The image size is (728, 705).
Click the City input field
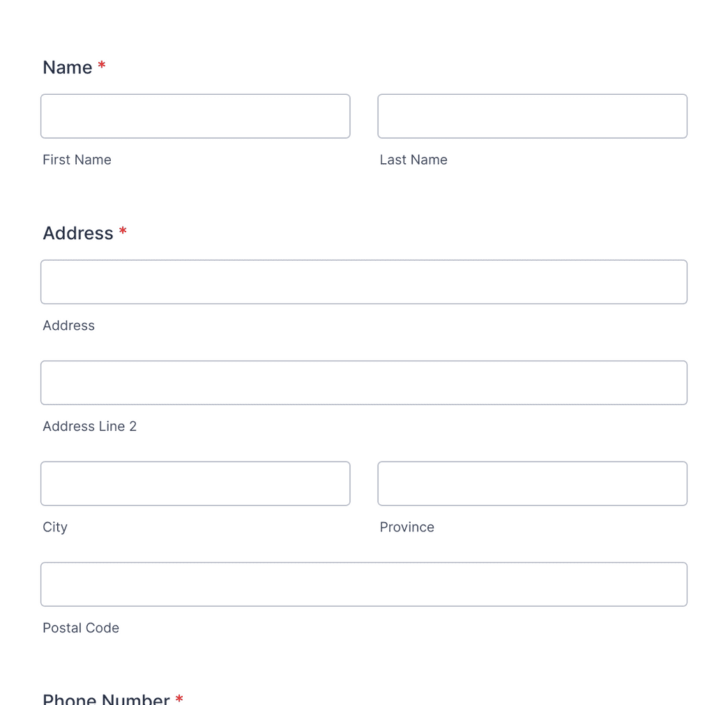195,483
